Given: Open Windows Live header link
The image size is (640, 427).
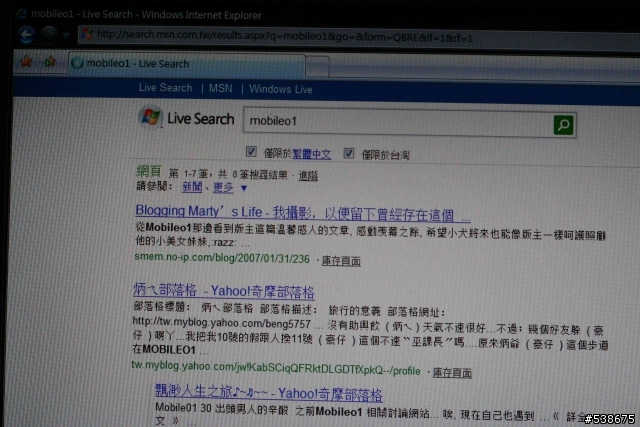Looking at the screenshot, I should click(x=281, y=89).
